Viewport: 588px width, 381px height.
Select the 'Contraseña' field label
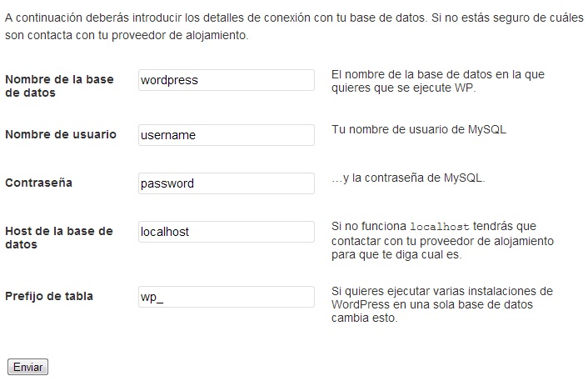coord(38,183)
